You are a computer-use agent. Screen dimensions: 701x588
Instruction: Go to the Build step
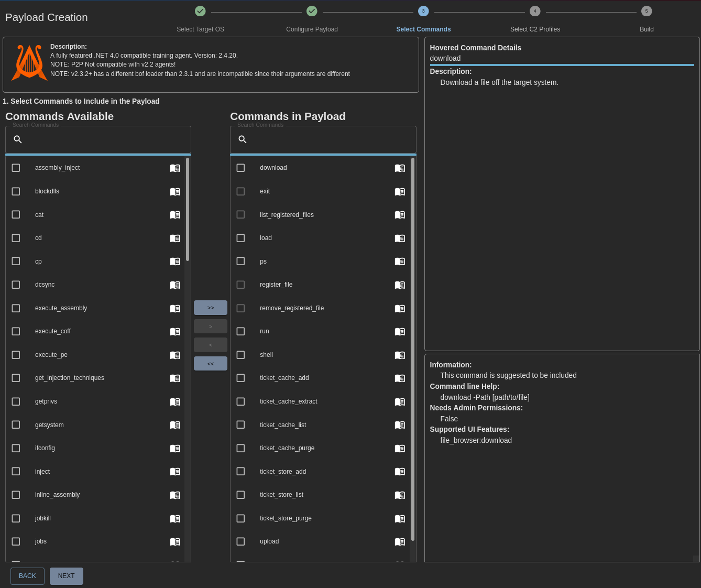(x=647, y=19)
